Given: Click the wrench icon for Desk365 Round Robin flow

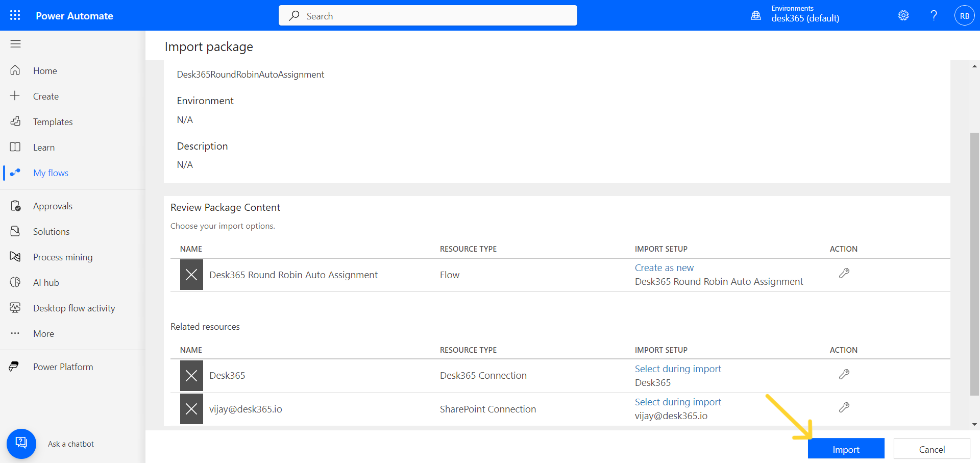Looking at the screenshot, I should [844, 273].
